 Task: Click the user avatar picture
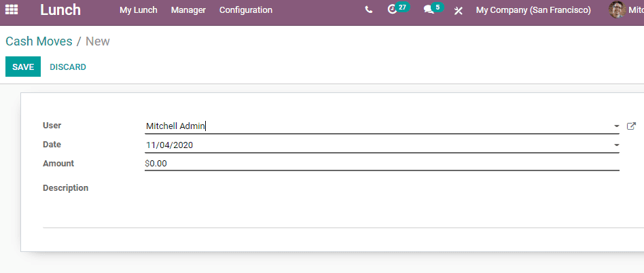click(x=617, y=10)
